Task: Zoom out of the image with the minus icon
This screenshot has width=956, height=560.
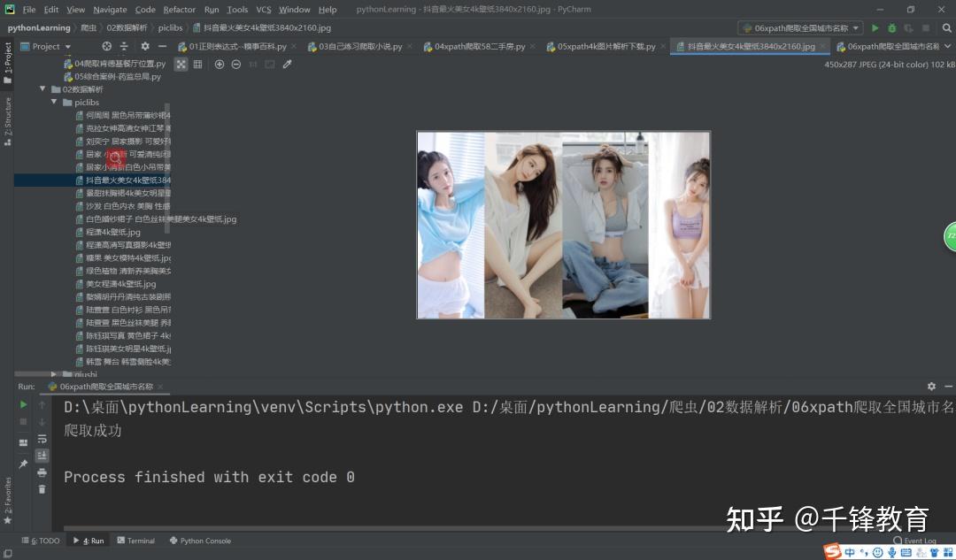Action: (x=236, y=64)
